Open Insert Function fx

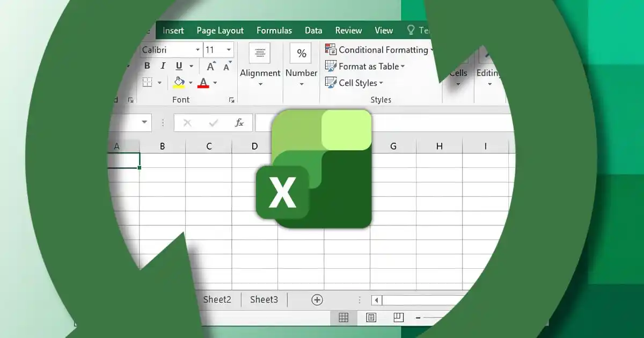239,123
